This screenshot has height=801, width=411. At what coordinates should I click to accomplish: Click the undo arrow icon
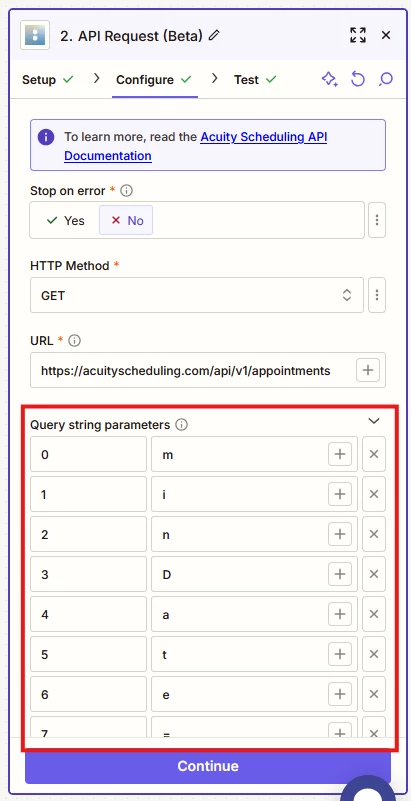pyautogui.click(x=358, y=79)
